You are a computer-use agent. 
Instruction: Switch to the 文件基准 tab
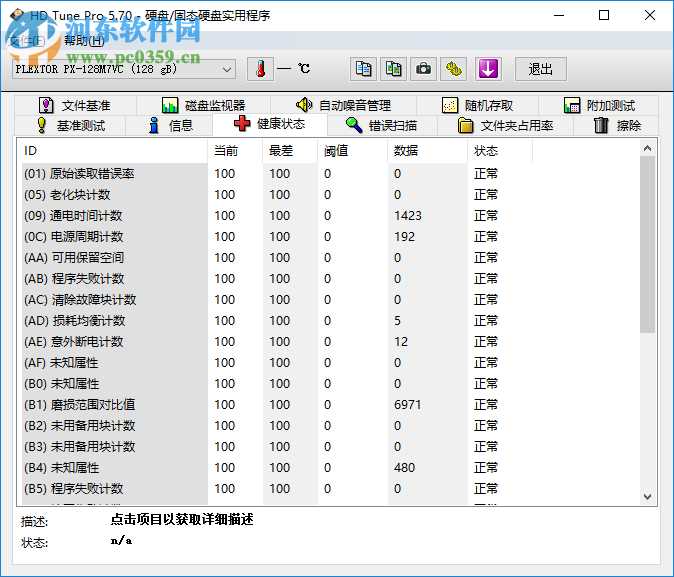(x=75, y=105)
